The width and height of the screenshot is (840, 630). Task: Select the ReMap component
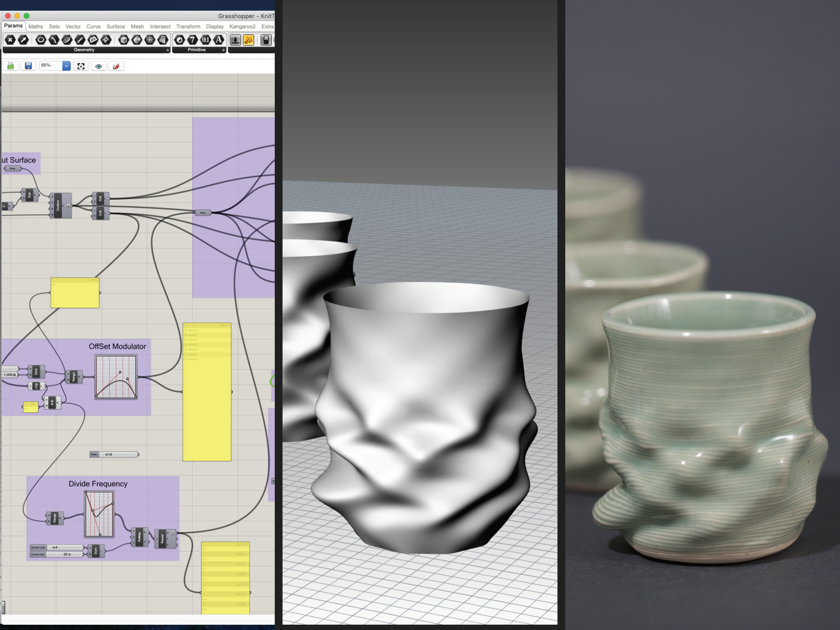click(x=140, y=537)
